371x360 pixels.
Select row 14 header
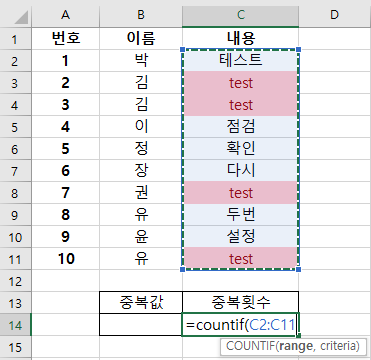(15, 325)
